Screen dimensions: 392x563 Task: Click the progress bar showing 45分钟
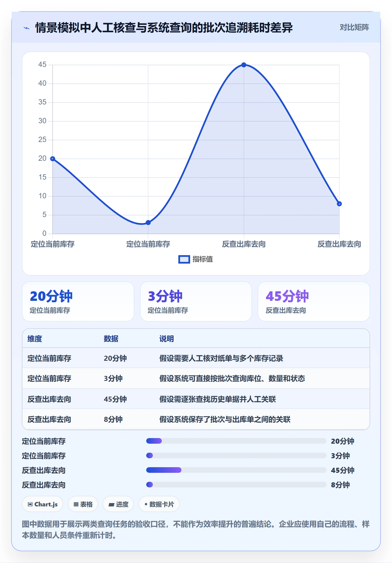point(236,470)
